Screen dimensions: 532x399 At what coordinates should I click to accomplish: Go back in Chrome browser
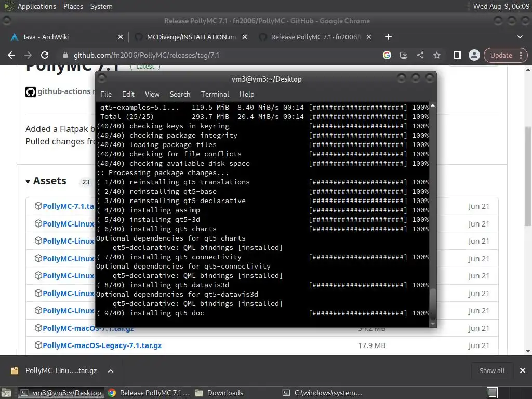(x=11, y=55)
